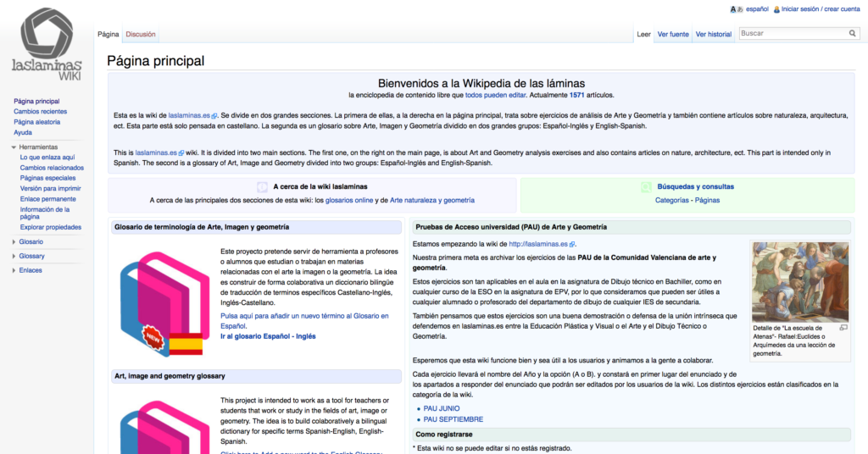Viewport: 868px width, 454px height.
Task: Open Ir al glosario Español - Inglés
Action: click(x=268, y=336)
